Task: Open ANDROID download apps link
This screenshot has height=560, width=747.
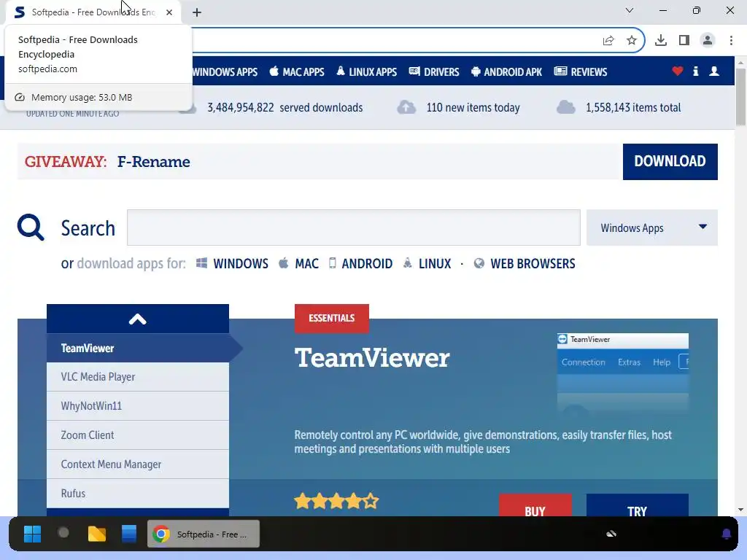Action: click(x=360, y=263)
